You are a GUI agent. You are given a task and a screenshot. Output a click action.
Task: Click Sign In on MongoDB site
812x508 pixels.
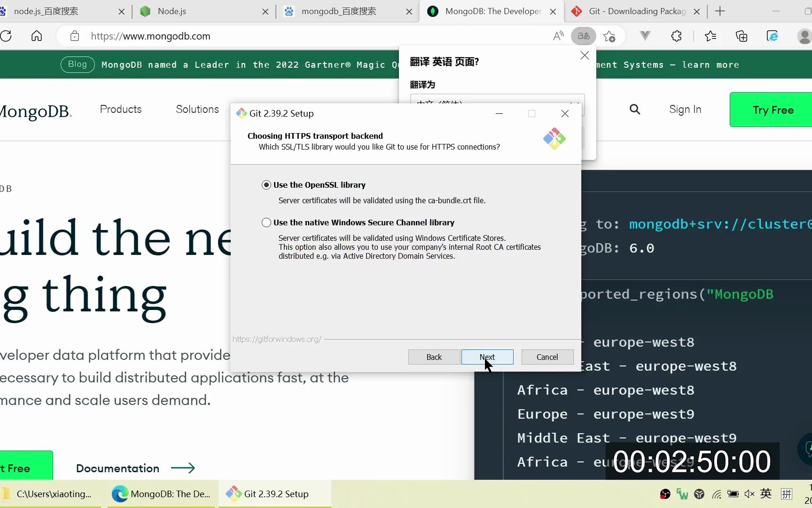(685, 110)
